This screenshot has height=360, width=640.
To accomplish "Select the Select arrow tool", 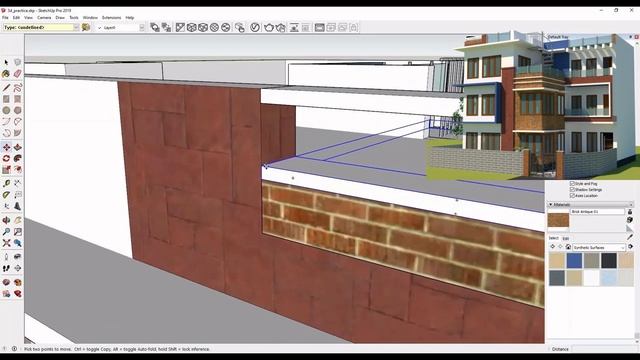I will click(6, 62).
